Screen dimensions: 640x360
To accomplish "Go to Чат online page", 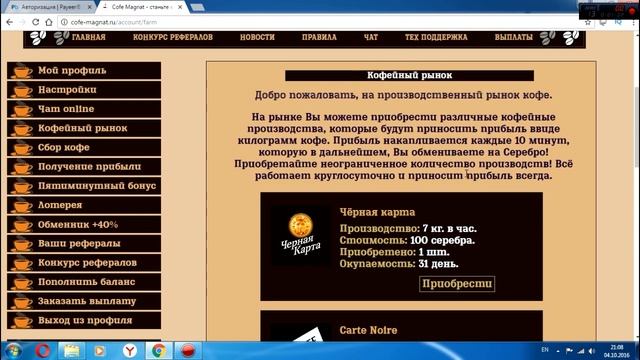I will pos(84,109).
